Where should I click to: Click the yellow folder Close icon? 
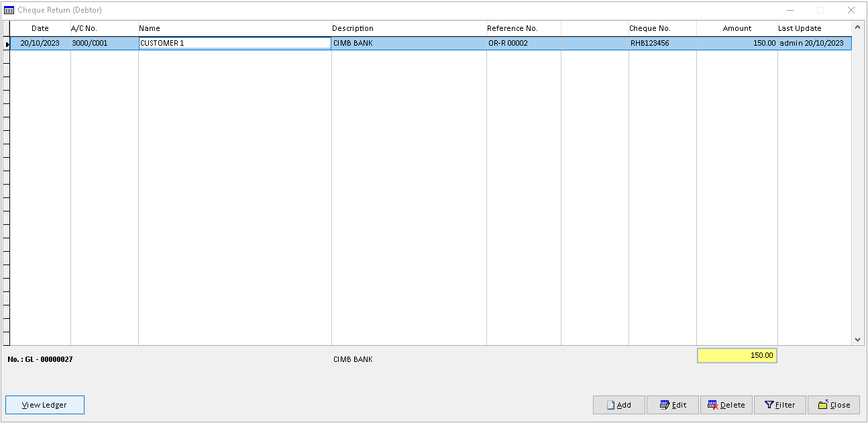(x=824, y=405)
